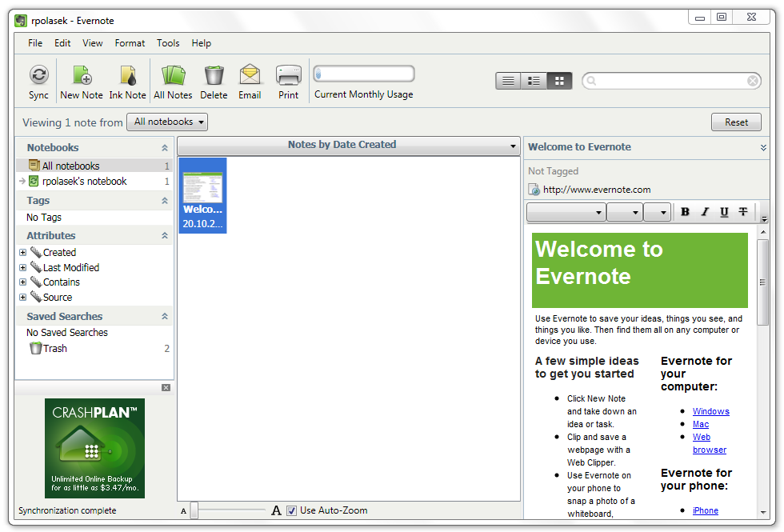Click the Not Tagged tag field
The width and height of the screenshot is (784, 532).
pos(553,171)
